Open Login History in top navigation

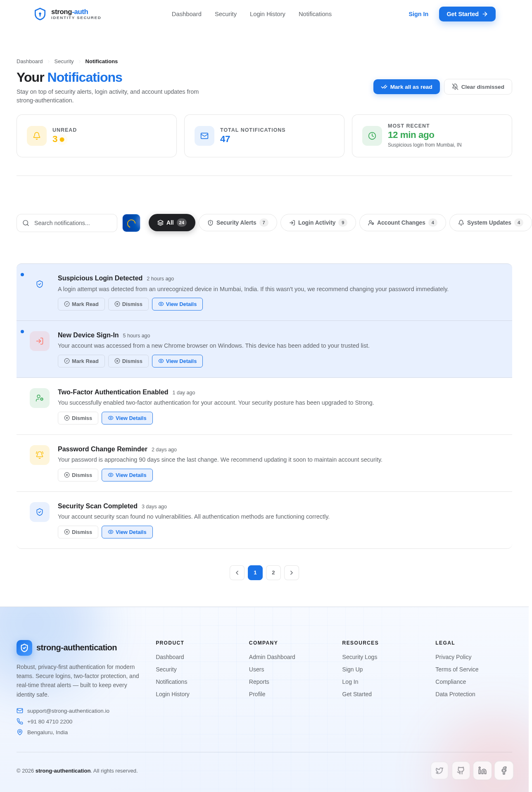(x=268, y=14)
